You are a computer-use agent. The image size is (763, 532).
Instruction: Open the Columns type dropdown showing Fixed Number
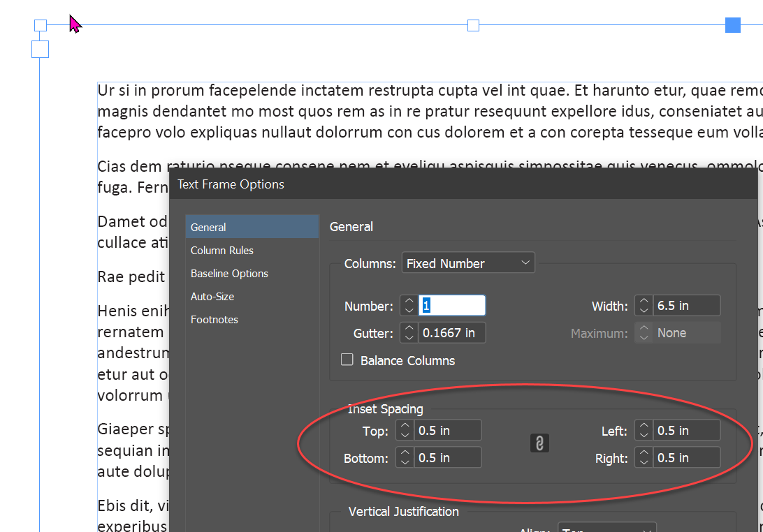click(467, 263)
